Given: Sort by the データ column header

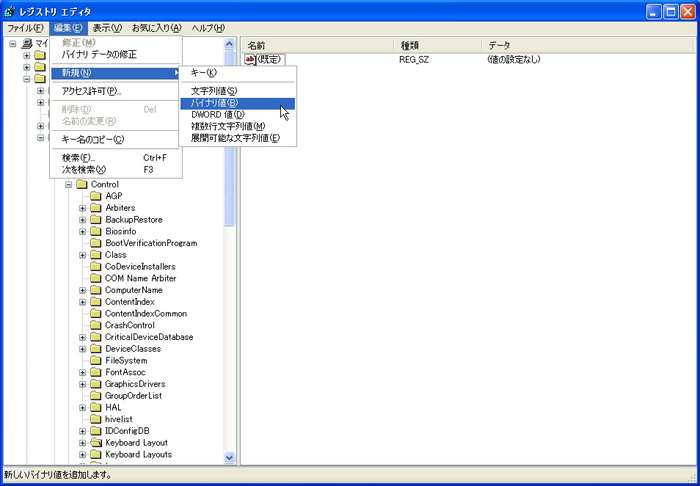Looking at the screenshot, I should tap(589, 45).
